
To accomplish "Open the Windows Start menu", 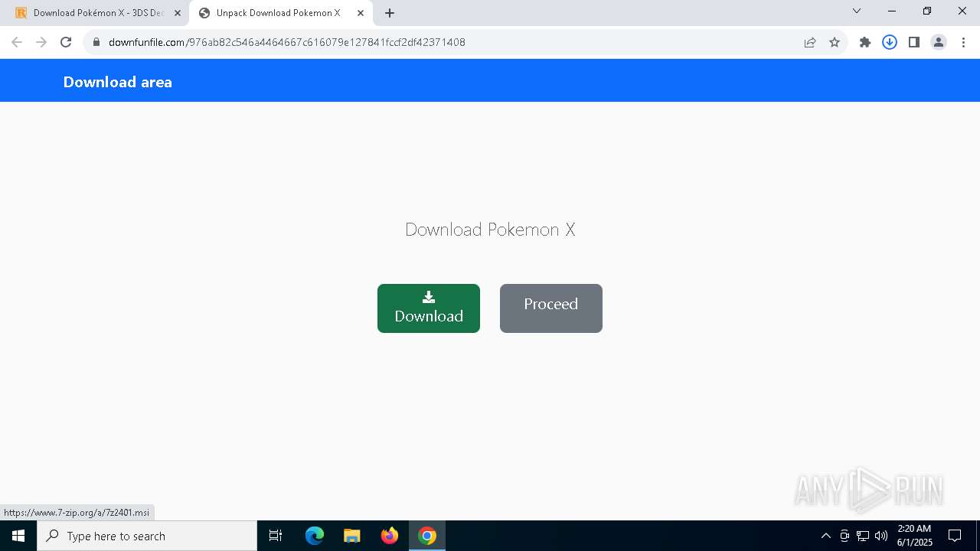I will 18,536.
